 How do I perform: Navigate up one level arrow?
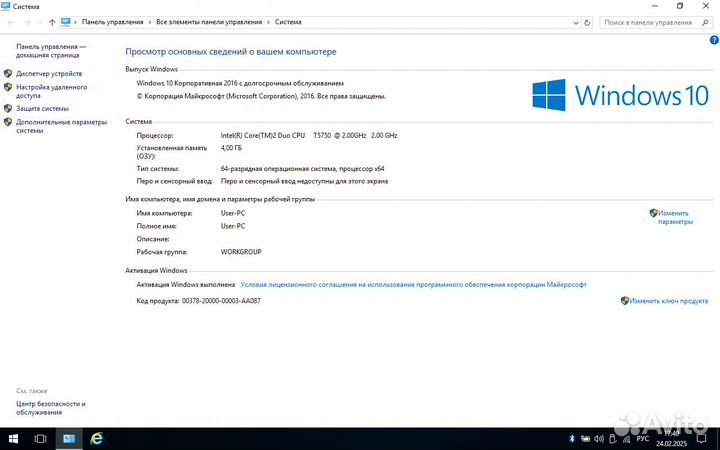pyautogui.click(x=52, y=22)
